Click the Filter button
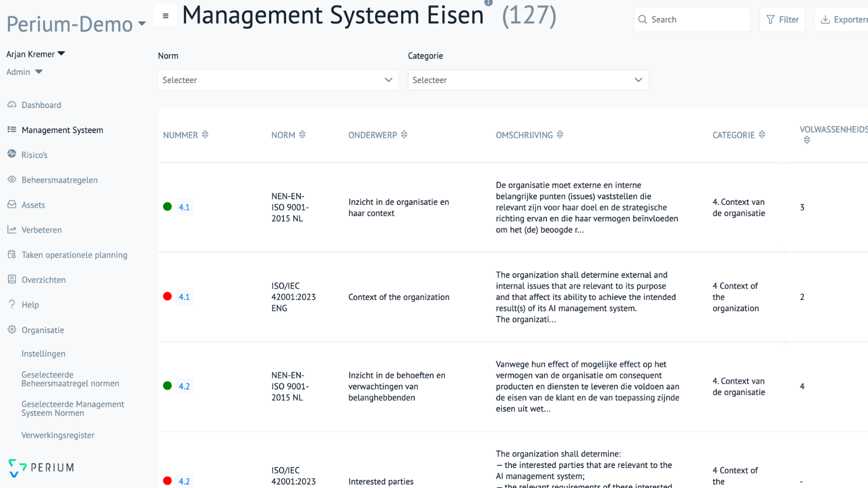The image size is (868, 488). [782, 20]
